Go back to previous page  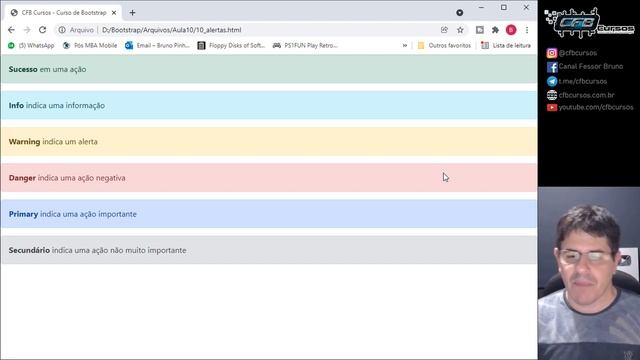click(11, 30)
